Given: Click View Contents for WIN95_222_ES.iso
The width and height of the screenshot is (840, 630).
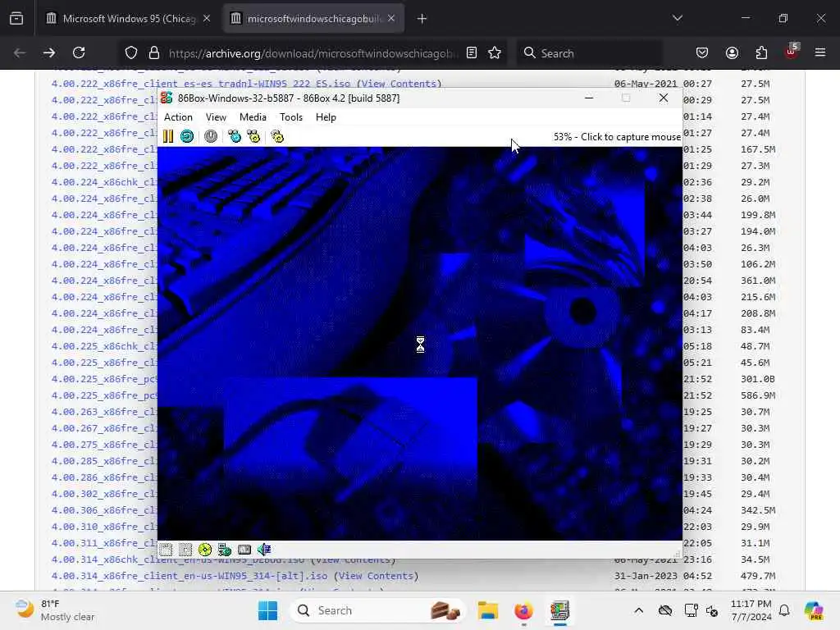Looking at the screenshot, I should coord(399,84).
